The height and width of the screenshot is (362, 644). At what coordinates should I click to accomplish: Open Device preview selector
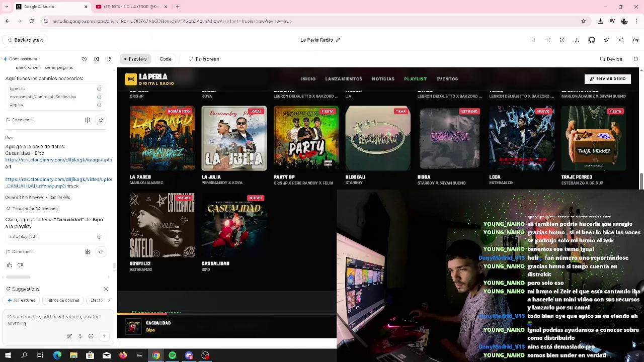tap(610, 59)
